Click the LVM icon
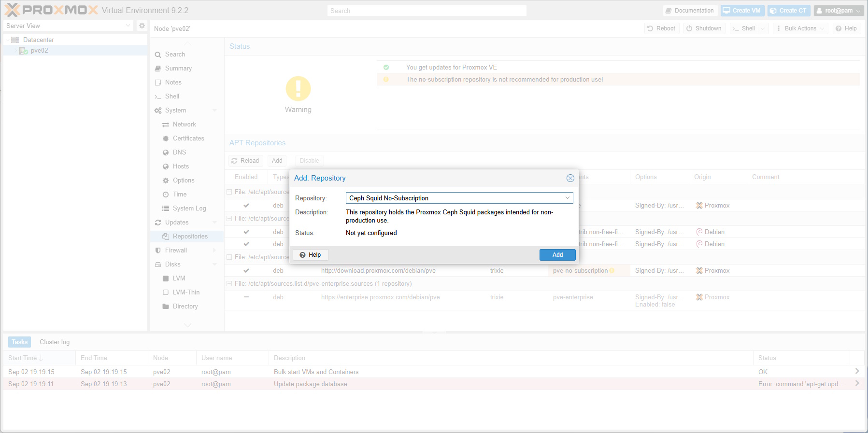868x433 pixels. 166,279
